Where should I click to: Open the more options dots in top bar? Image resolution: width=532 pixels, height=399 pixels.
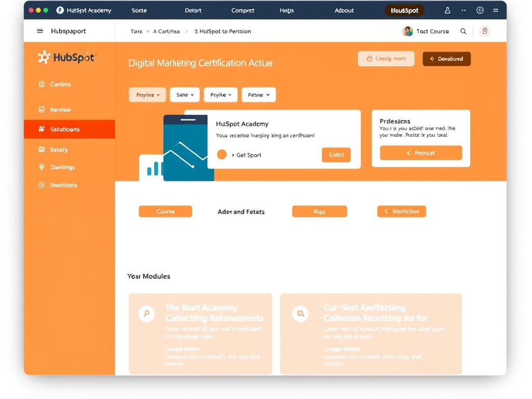(463, 10)
